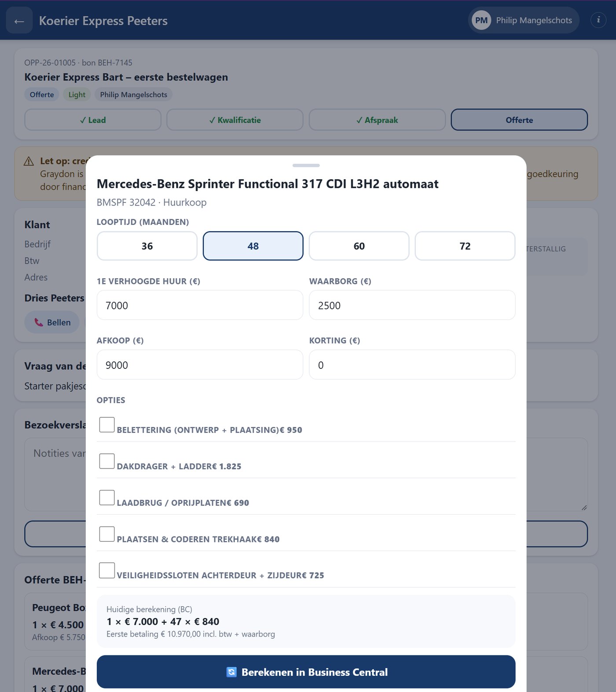Click the Waarborg input field
The width and height of the screenshot is (616, 692).
[412, 305]
